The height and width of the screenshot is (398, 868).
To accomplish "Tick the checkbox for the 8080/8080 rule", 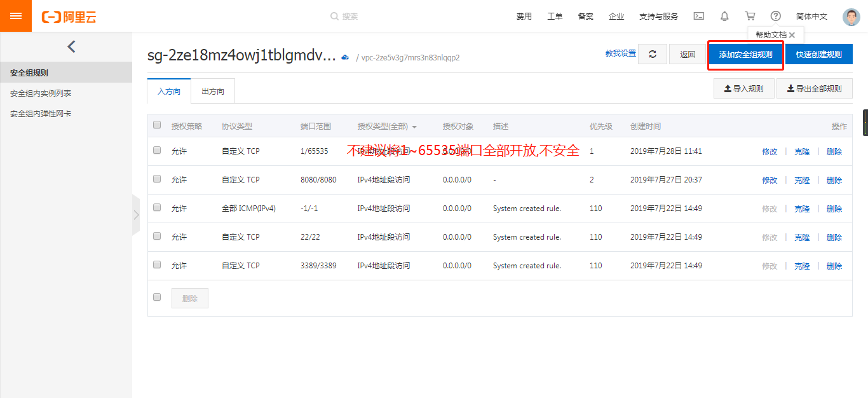I will pos(157,179).
